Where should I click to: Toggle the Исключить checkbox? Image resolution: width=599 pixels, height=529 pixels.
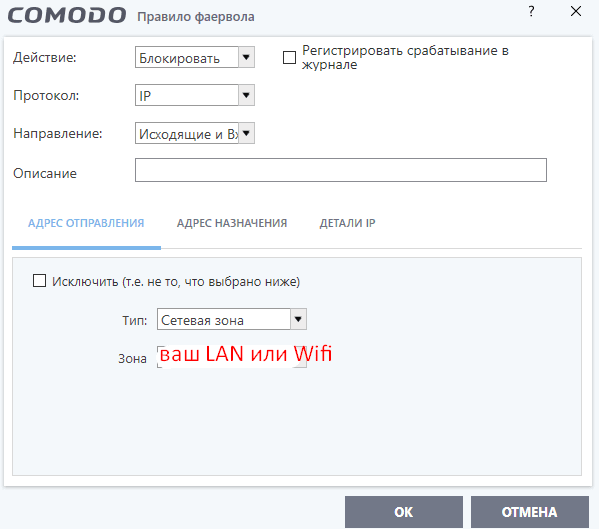[x=39, y=281]
